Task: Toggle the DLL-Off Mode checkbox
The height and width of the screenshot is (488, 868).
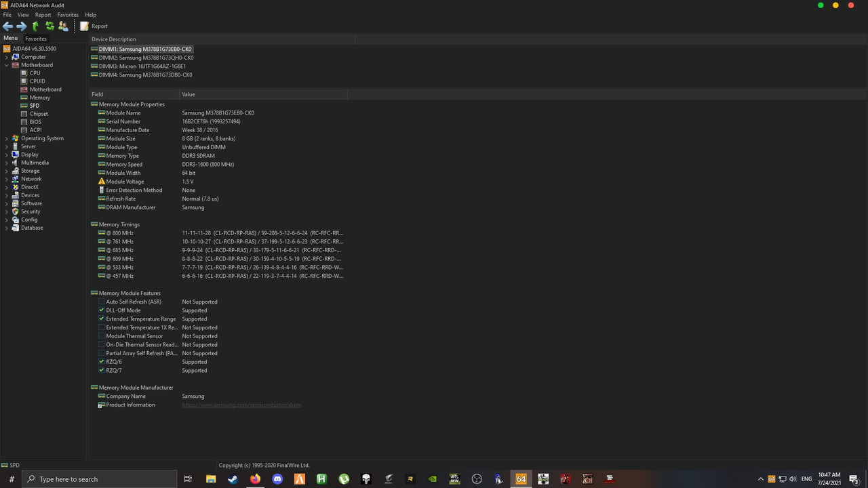Action: [102, 310]
